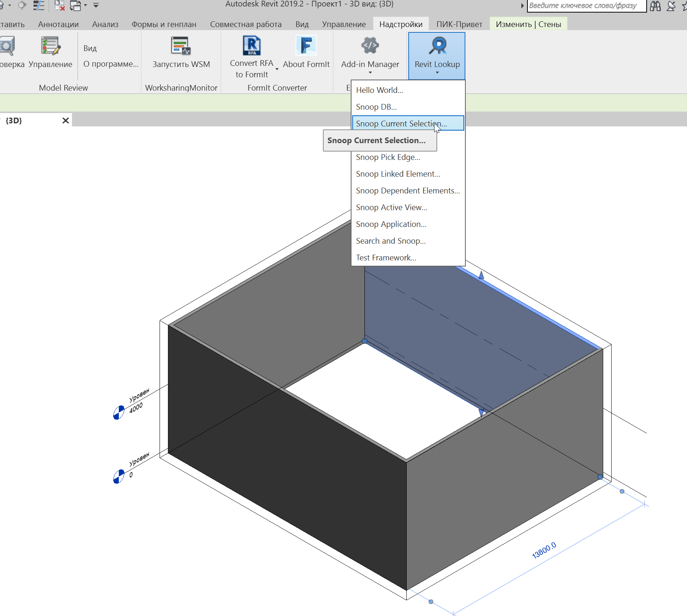The image size is (687, 616).
Task: Click the Switch Windows icon
Action: tap(75, 5)
